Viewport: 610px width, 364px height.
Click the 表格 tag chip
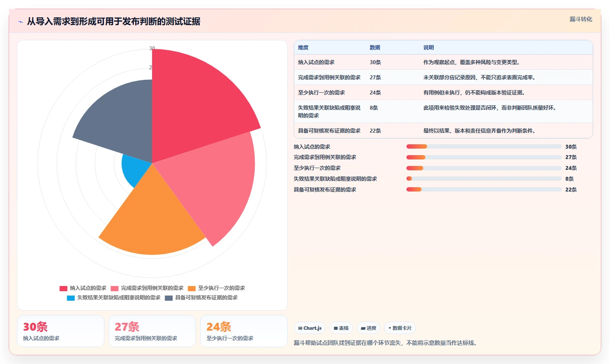coord(341,328)
